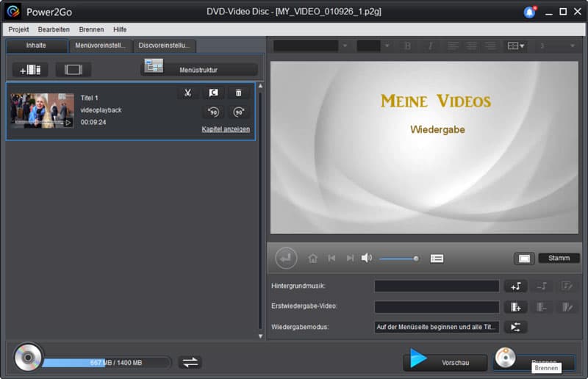The width and height of the screenshot is (588, 379).
Task: Toggle the TV safe zone display button
Action: click(x=524, y=259)
